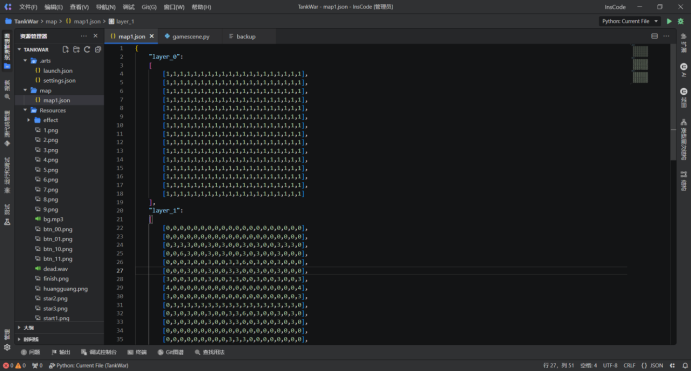Open the settings gear in the left sidebar
The image size is (692, 371).
pyautogui.click(x=7, y=347)
